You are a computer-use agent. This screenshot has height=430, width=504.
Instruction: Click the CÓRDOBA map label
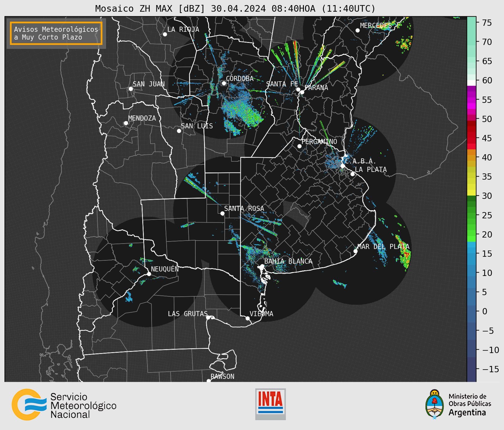click(x=240, y=79)
